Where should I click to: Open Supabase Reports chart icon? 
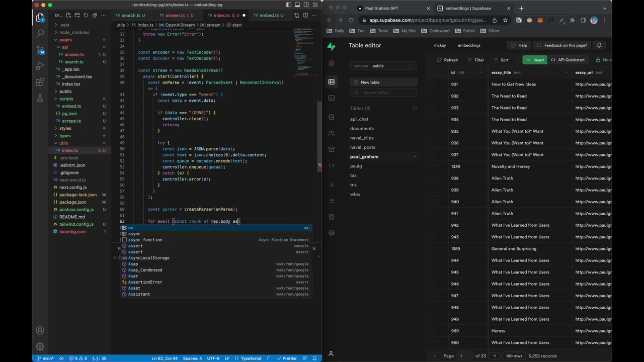click(x=331, y=185)
